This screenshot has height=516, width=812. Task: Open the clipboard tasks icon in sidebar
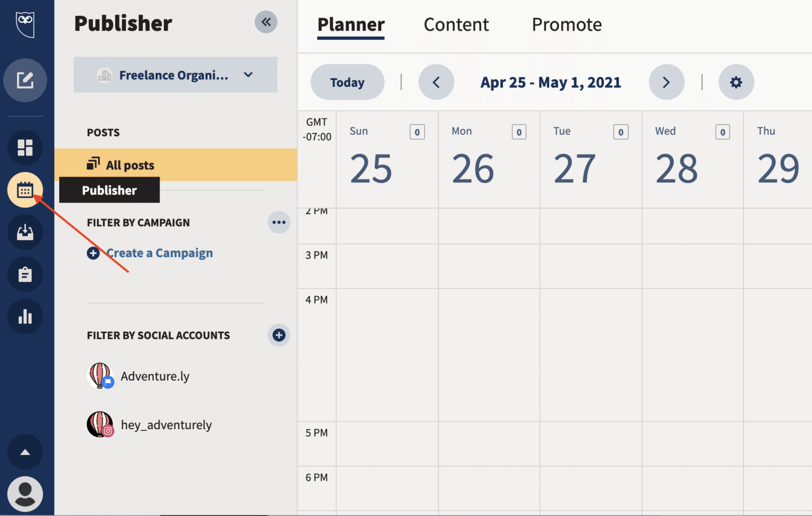(x=25, y=274)
